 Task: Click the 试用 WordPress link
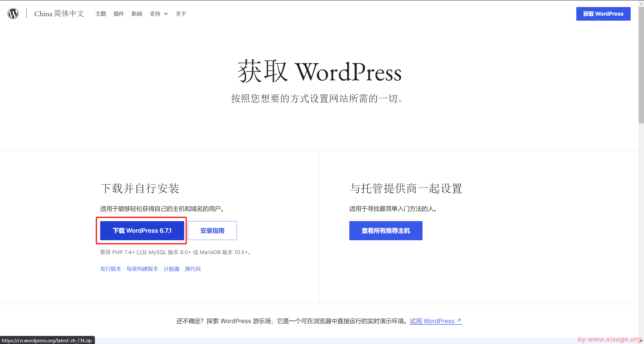432,321
